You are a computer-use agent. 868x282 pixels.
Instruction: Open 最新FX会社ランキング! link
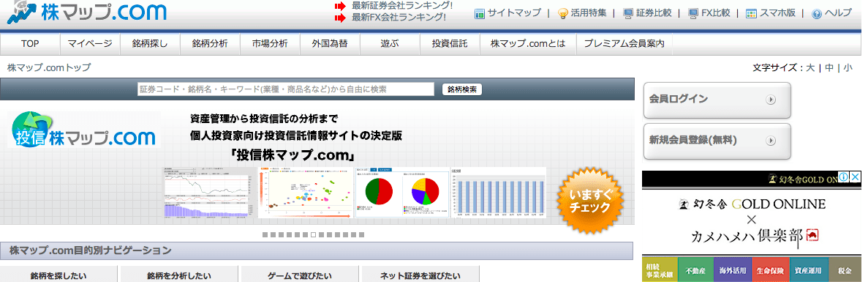pyautogui.click(x=399, y=17)
